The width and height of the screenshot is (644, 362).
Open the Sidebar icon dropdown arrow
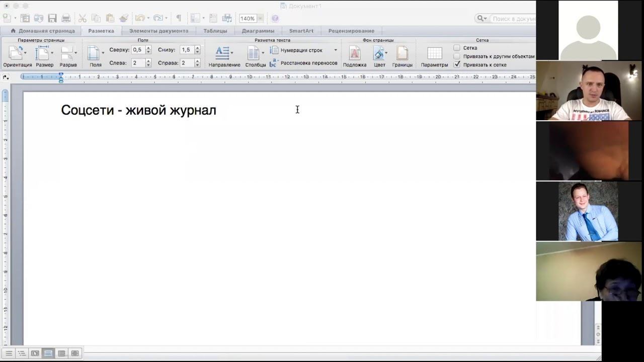pos(203,19)
